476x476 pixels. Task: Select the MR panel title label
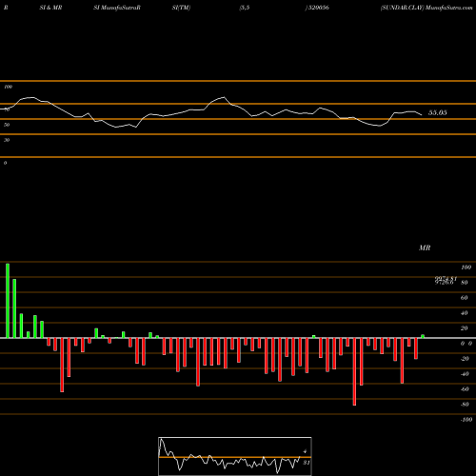(x=425, y=248)
